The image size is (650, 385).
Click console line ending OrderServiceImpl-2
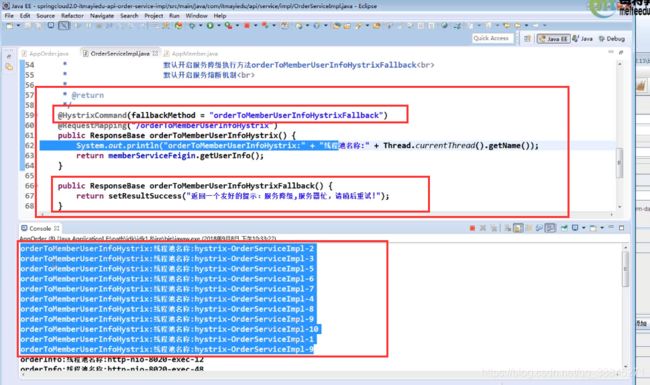[x=167, y=249]
